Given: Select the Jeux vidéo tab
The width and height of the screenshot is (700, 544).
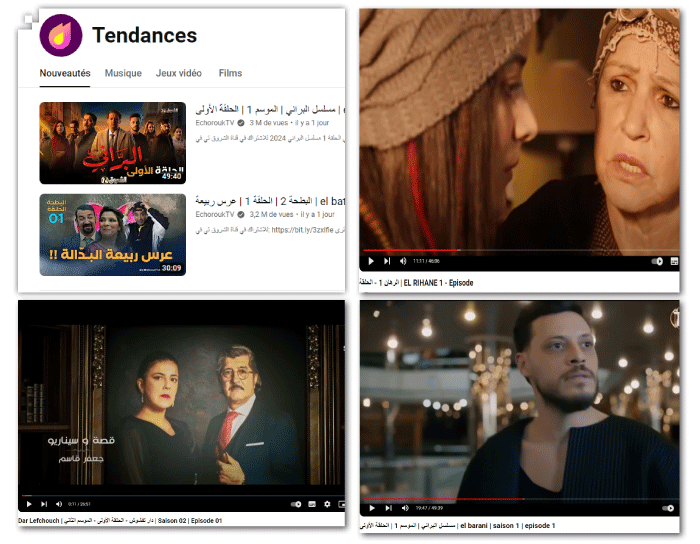Looking at the screenshot, I should (x=179, y=73).
